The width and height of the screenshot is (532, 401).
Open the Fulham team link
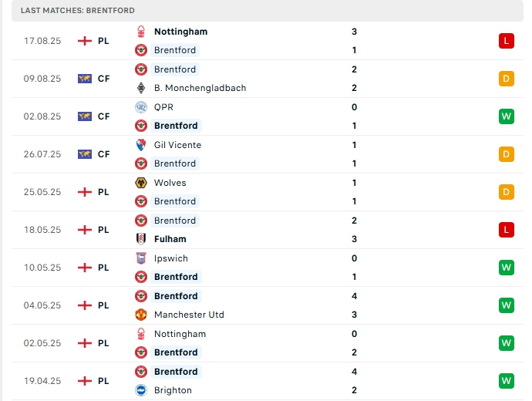170,239
